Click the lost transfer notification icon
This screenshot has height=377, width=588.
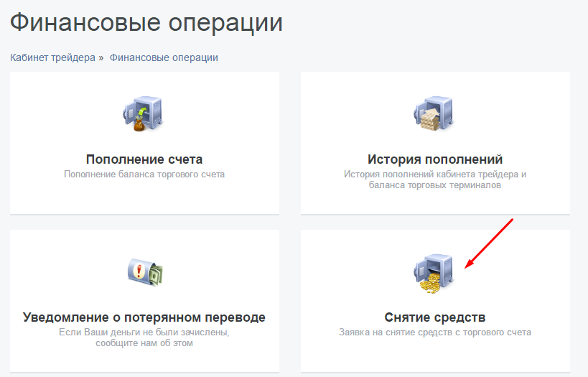(x=145, y=272)
